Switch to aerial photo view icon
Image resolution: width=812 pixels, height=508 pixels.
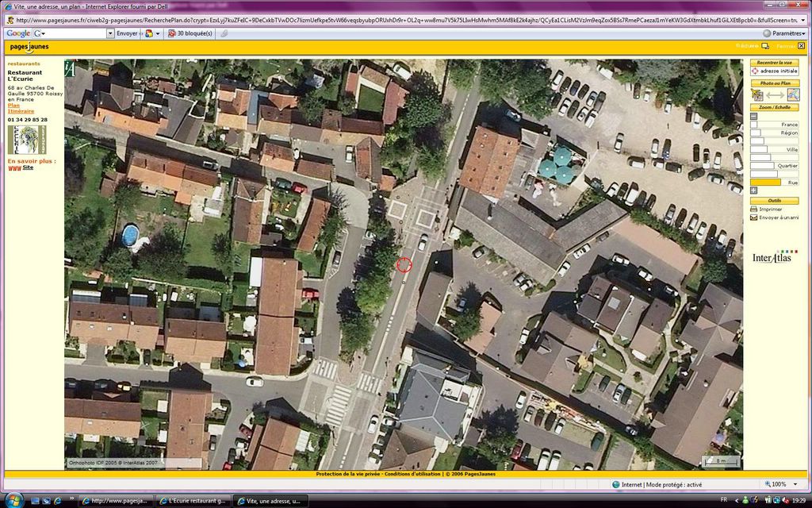[756, 94]
